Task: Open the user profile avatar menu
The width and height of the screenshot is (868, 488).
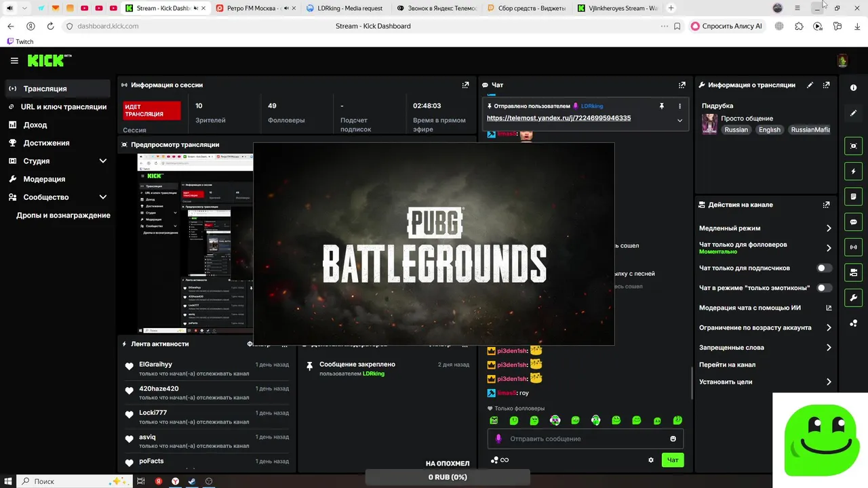Action: coord(842,61)
